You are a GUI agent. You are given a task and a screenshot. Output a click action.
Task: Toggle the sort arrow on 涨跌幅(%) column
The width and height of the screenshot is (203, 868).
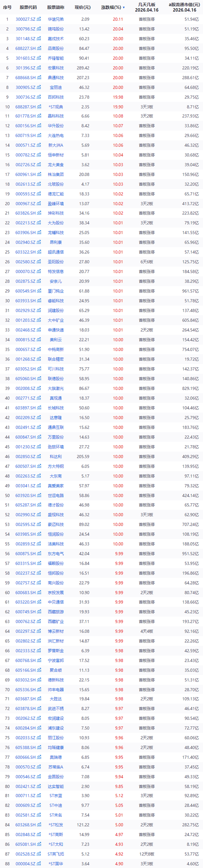[124, 8]
